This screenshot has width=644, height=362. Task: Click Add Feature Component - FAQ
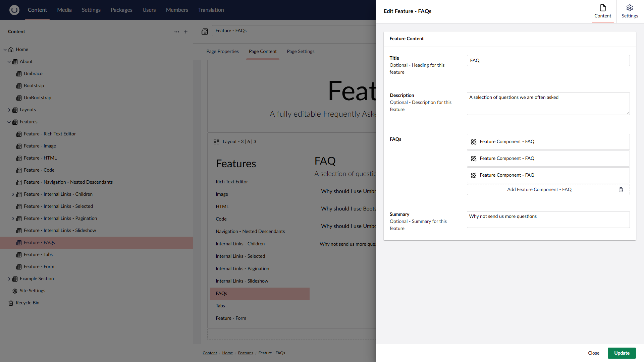point(539,190)
